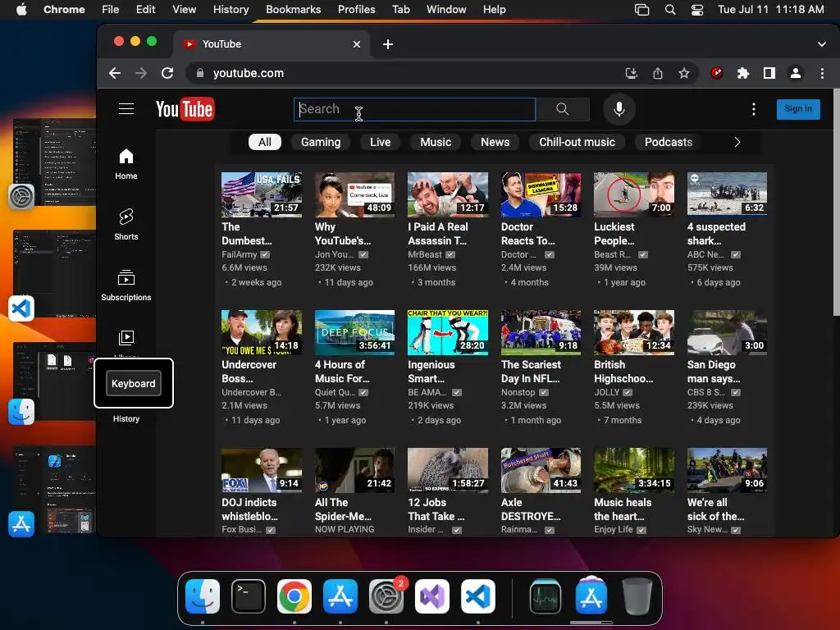Image resolution: width=840 pixels, height=630 pixels.
Task: Select the Live category chip
Action: (x=381, y=142)
